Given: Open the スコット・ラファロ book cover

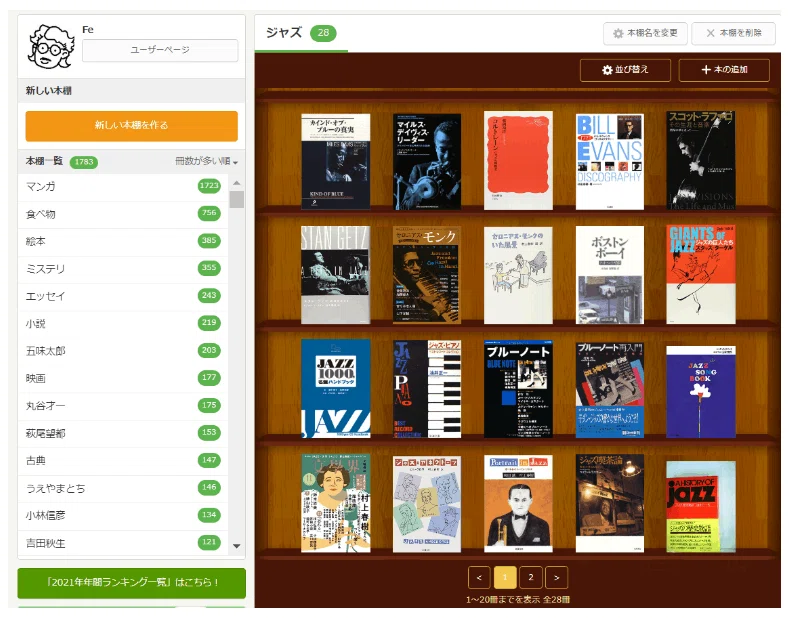Looking at the screenshot, I should point(701,161).
